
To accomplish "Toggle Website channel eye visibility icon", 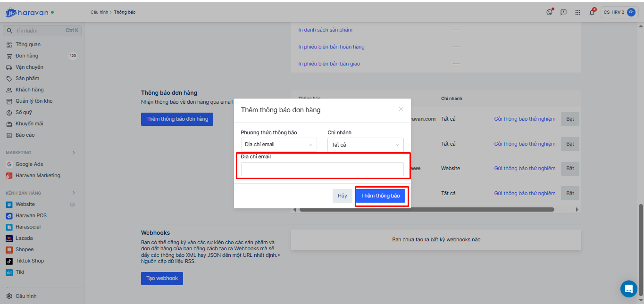I will [73, 205].
